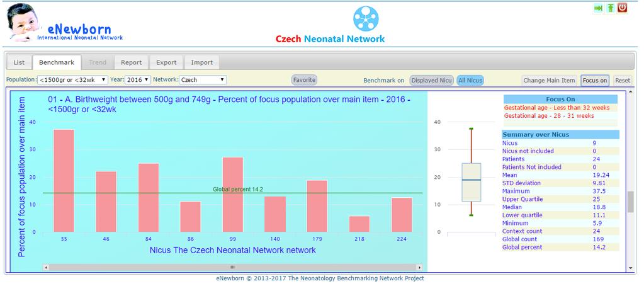Click the chart scrollbar left arrow
The height and width of the screenshot is (286, 644).
click(x=45, y=267)
